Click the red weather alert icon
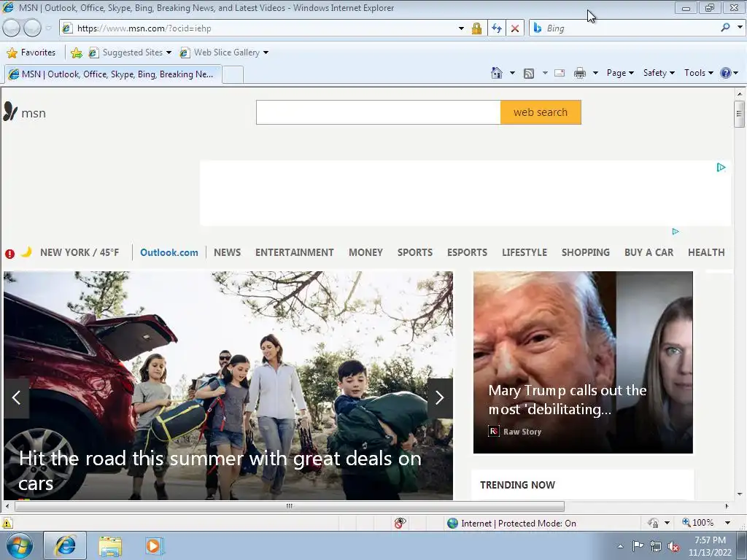 point(9,254)
